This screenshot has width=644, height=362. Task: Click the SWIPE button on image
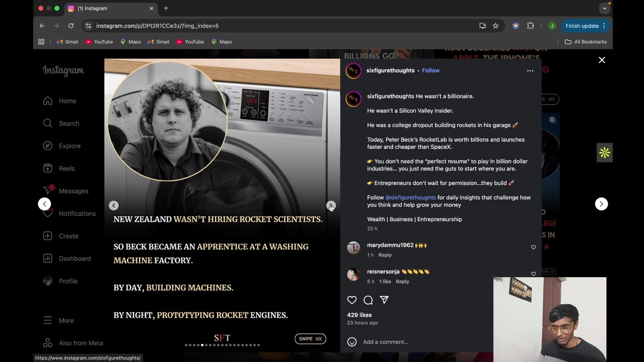pos(310,339)
